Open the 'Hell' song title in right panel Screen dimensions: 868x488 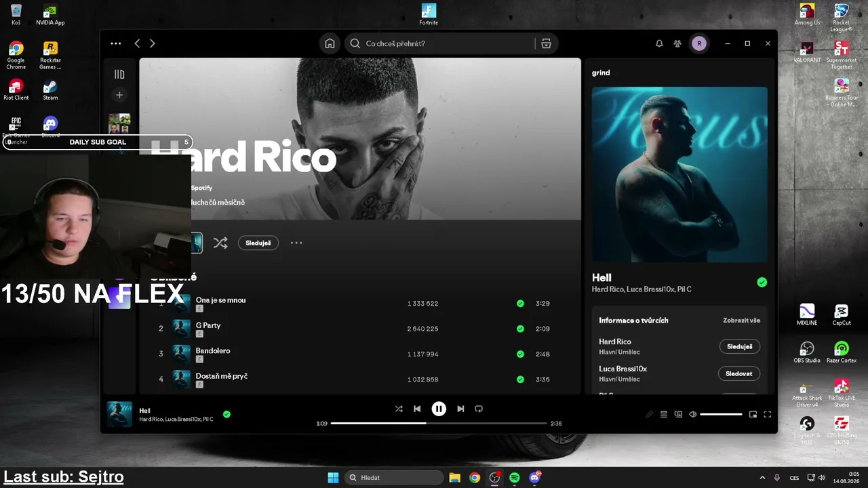601,277
